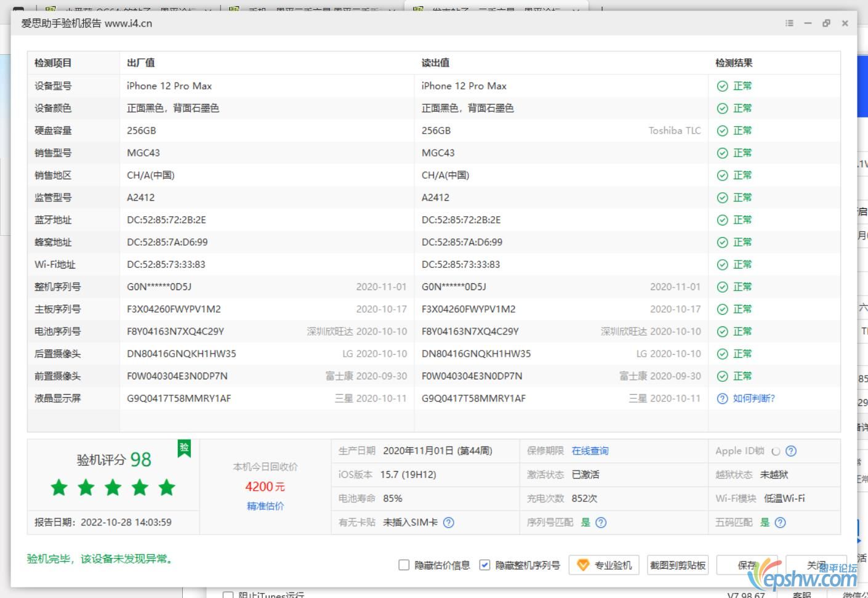Click the 电池寿命 85% value
This screenshot has width=868, height=598.
393,498
